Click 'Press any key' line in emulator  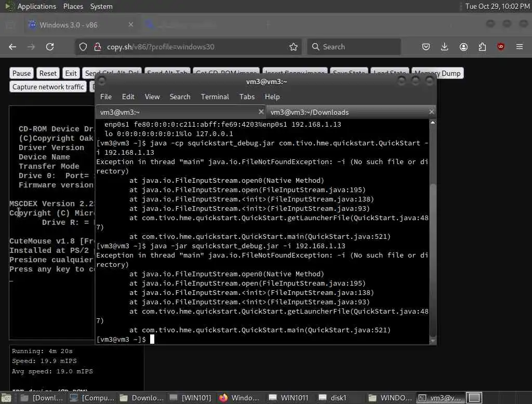pos(52,269)
